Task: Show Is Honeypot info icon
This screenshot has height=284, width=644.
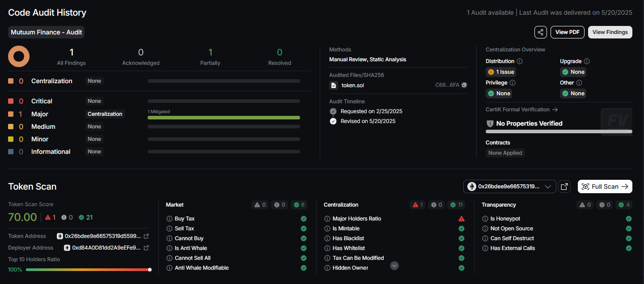Action: [486, 219]
